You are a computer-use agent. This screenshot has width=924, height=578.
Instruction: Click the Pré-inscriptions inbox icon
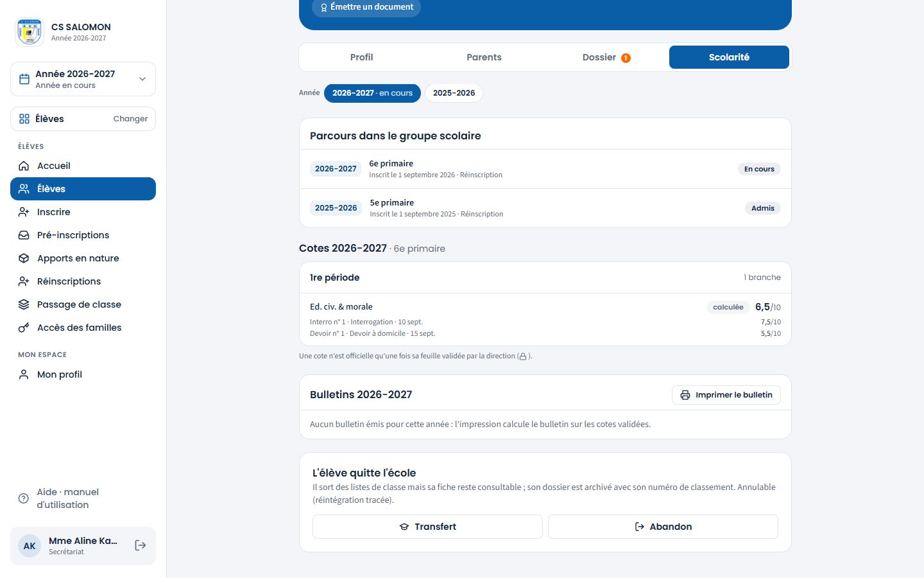pos(24,235)
